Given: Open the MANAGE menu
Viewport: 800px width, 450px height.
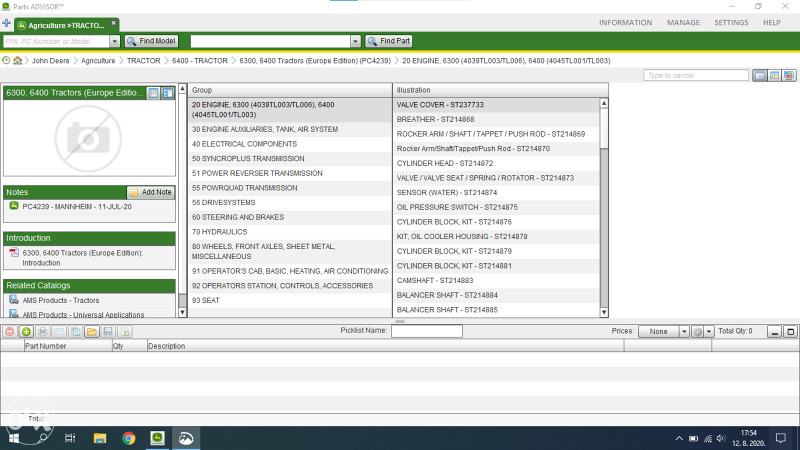Looking at the screenshot, I should [x=683, y=22].
